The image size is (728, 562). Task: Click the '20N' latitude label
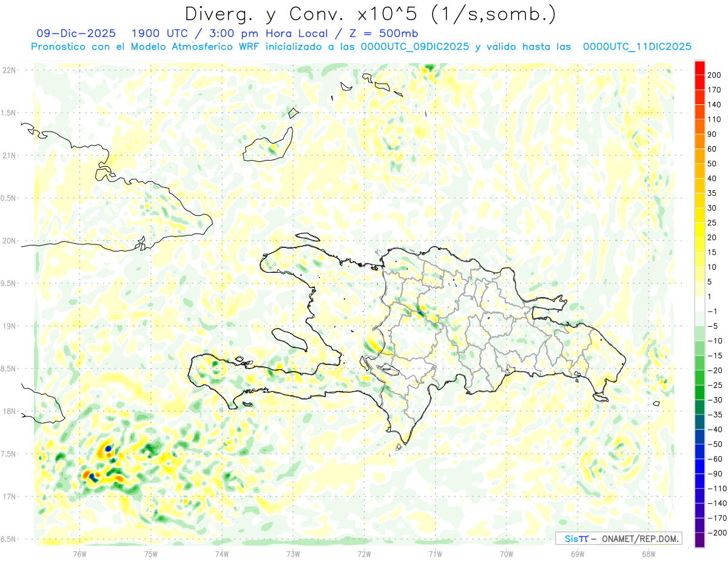coord(8,241)
